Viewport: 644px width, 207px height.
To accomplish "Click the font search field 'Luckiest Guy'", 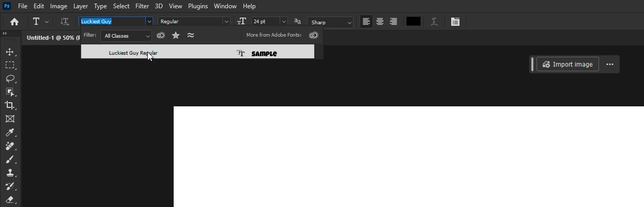I will (112, 22).
